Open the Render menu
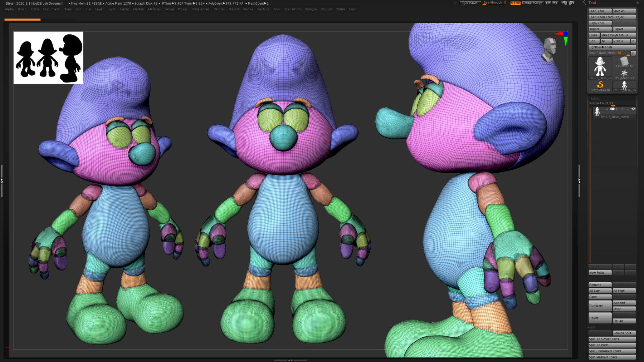Viewport: 644px width, 362px height. [x=219, y=9]
